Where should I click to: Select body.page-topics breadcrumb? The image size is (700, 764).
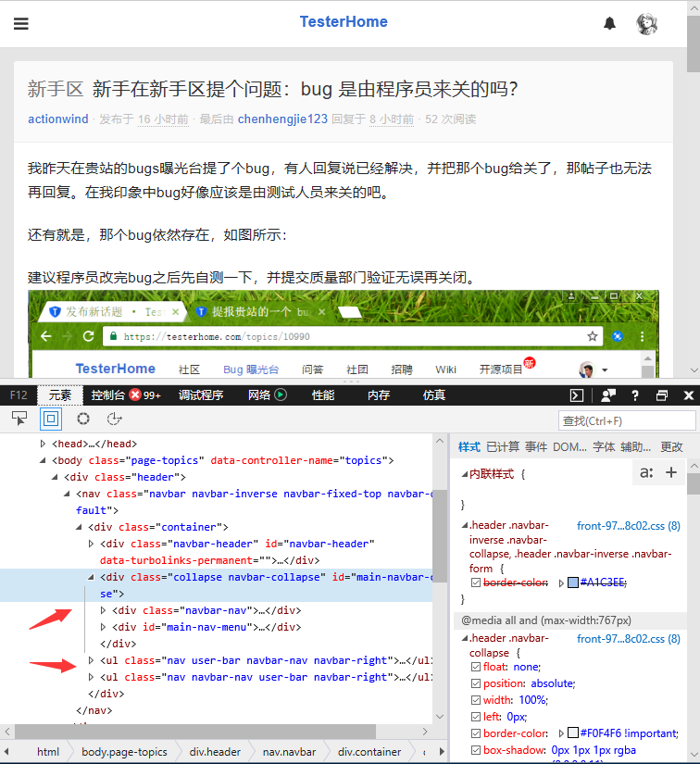[x=124, y=752]
